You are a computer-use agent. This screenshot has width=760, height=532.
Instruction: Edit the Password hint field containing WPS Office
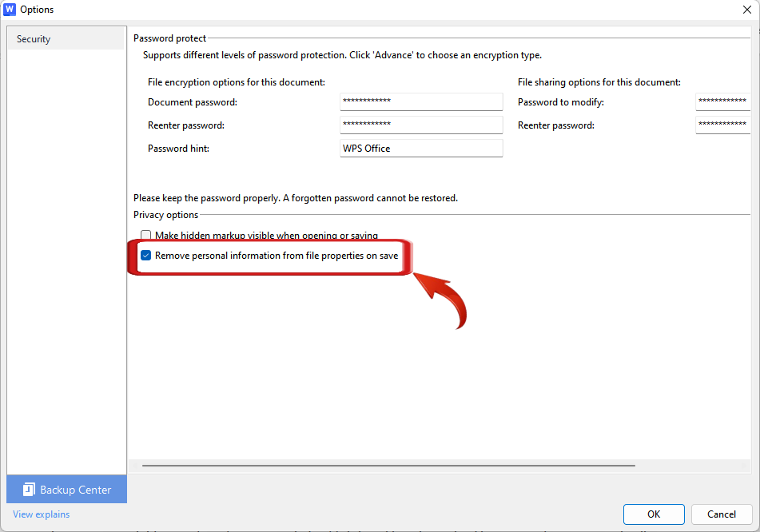coord(421,149)
